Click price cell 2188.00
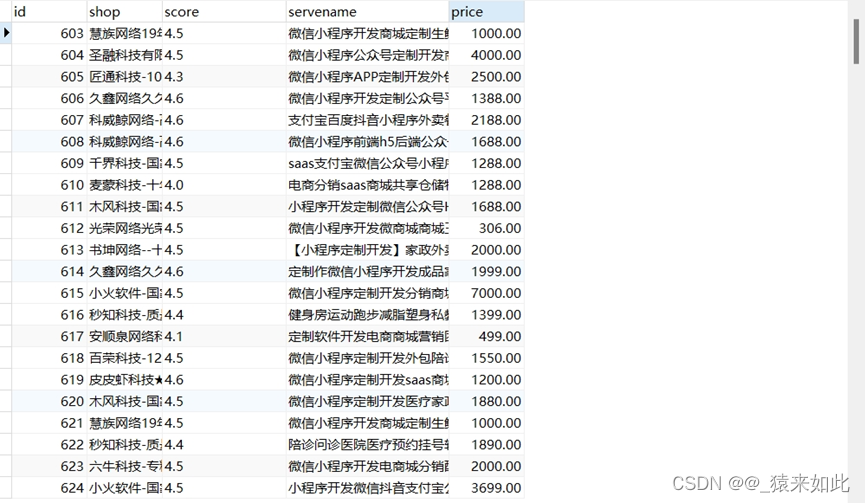This screenshot has height=503, width=865. pyautogui.click(x=487, y=120)
